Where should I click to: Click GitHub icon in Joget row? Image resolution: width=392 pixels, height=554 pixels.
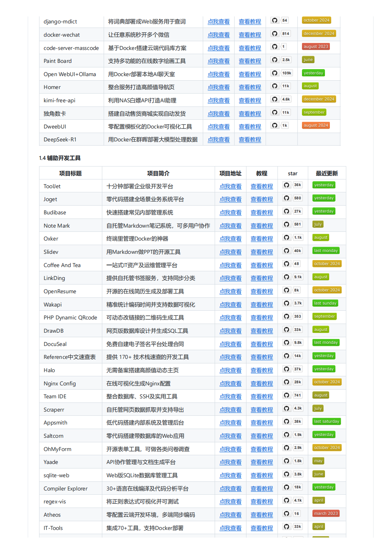coord(287,198)
